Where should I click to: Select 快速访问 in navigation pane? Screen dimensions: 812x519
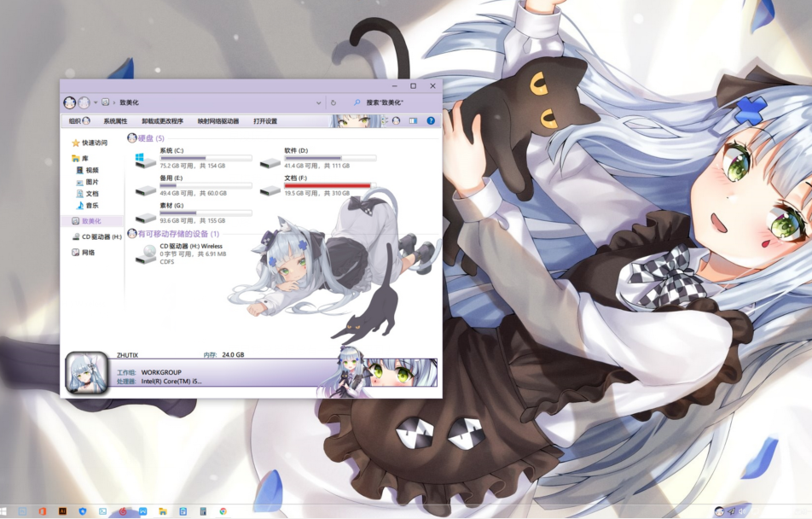coord(90,143)
